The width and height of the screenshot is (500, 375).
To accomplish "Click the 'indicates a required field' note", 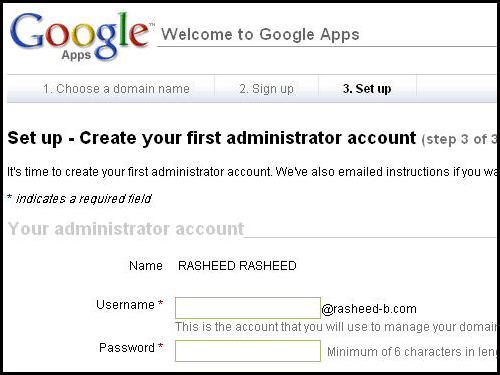I will click(84, 199).
